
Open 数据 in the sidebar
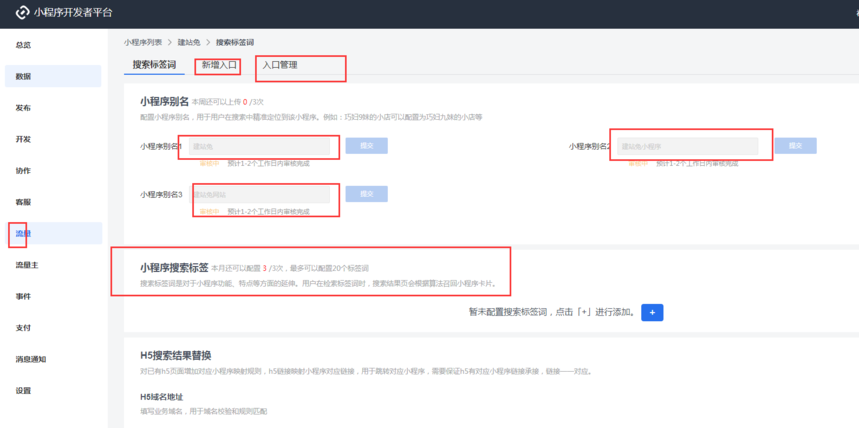click(x=53, y=76)
